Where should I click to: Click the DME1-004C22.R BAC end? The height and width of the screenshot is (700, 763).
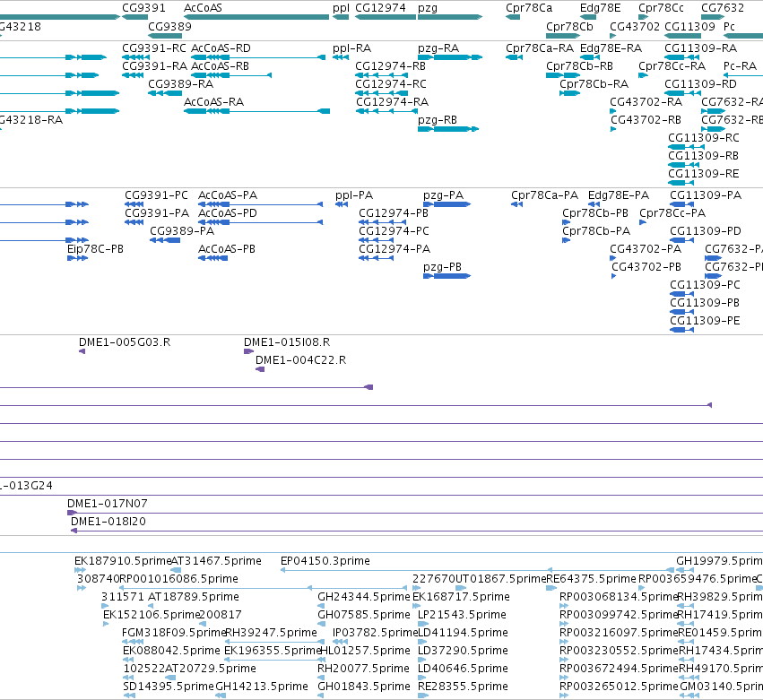point(260,369)
